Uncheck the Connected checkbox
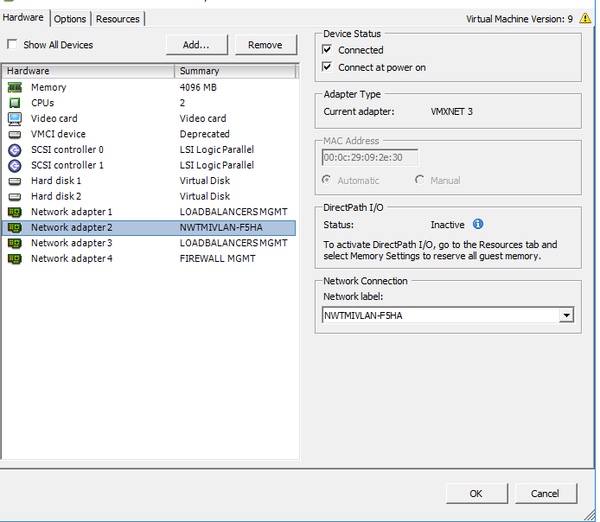 (x=327, y=49)
